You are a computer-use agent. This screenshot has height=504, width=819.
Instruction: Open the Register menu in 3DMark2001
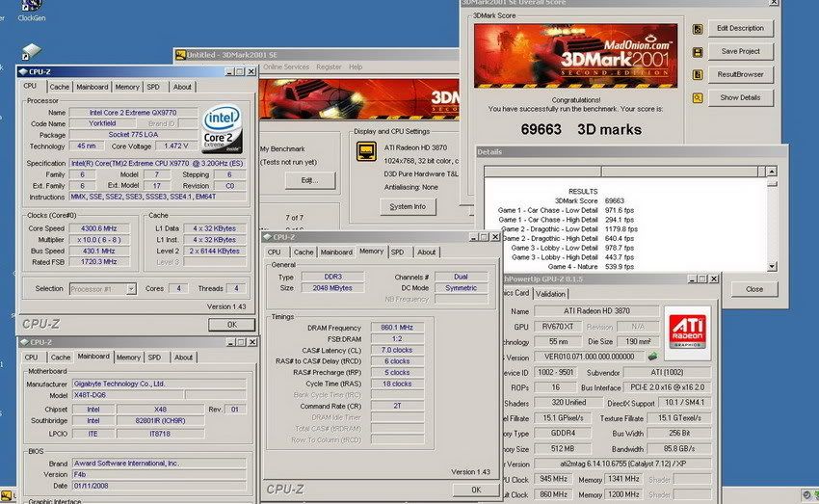click(x=329, y=66)
